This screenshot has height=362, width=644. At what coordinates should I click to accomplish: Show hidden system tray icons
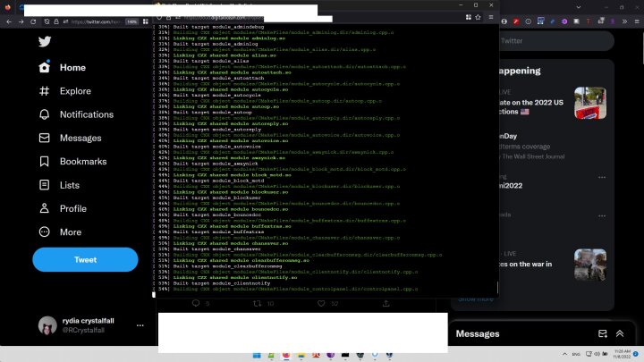pos(564,354)
